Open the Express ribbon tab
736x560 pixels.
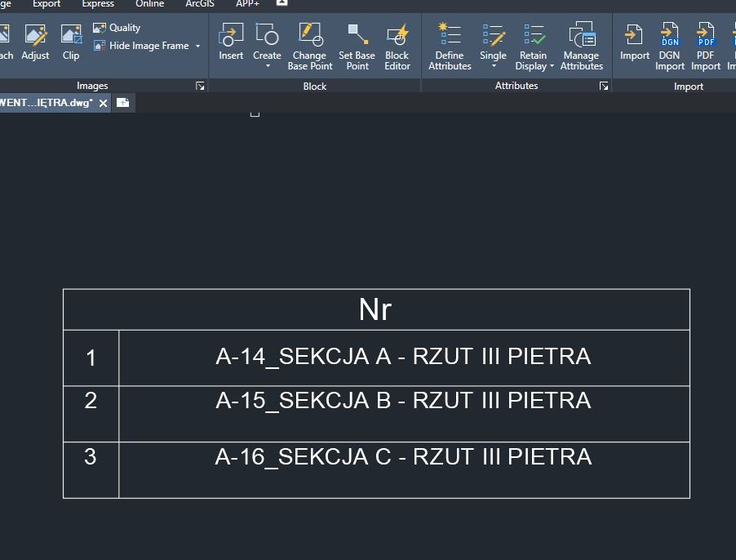point(98,4)
